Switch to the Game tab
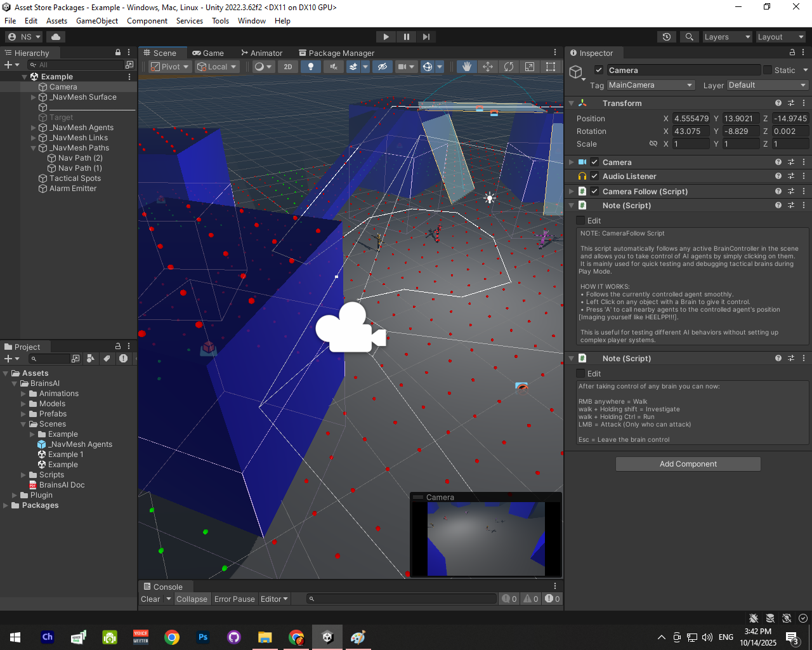Image resolution: width=812 pixels, height=650 pixels. tap(208, 53)
